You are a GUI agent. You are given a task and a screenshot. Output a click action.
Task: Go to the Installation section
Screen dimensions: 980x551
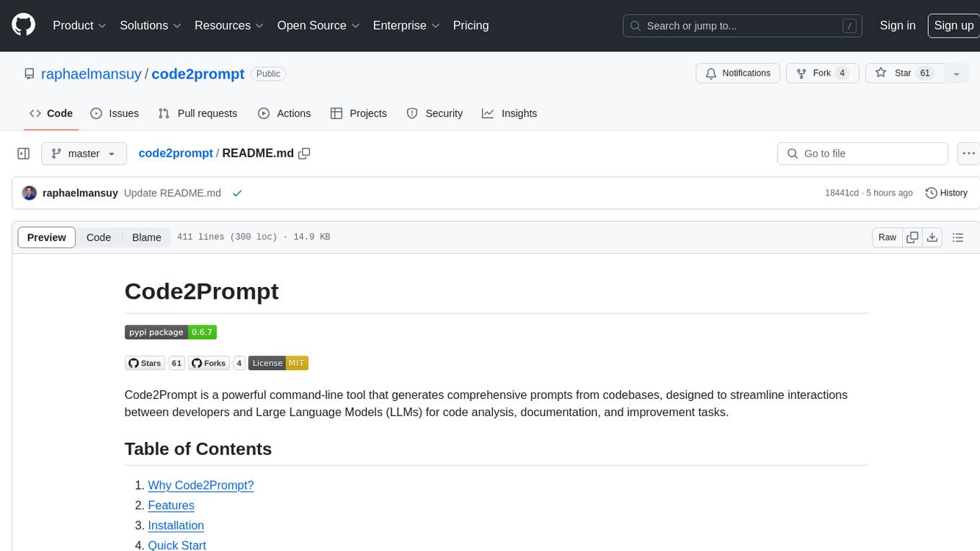(x=176, y=526)
